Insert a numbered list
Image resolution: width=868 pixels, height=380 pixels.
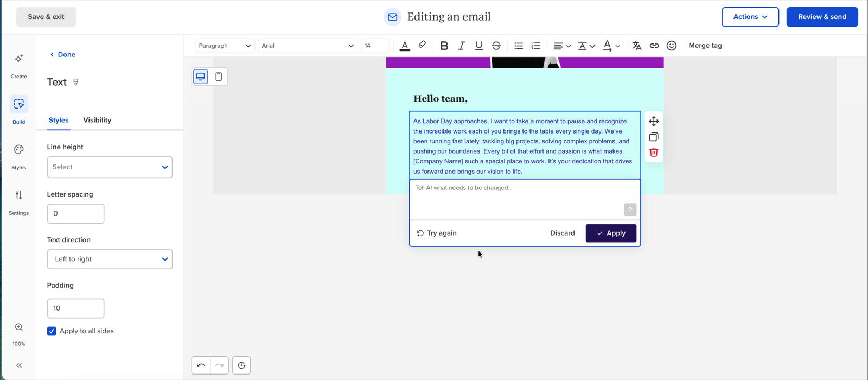536,46
